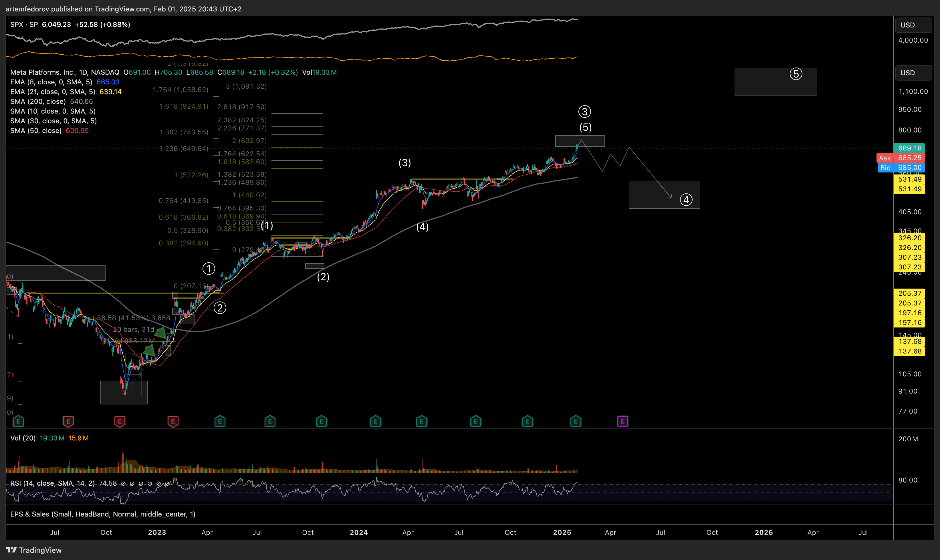Viewport: 940px width, 560px height.
Task: Select the SPX · SP legend title
Action: coord(24,25)
